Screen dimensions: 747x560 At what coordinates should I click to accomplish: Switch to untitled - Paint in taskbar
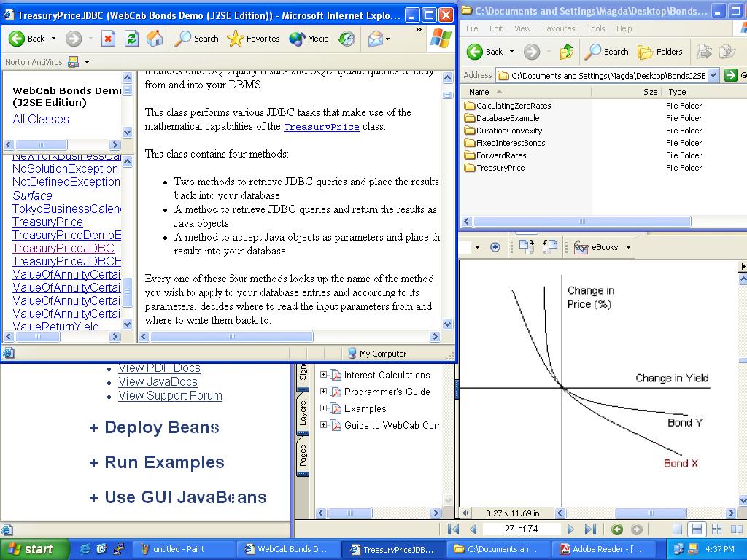pos(183,549)
